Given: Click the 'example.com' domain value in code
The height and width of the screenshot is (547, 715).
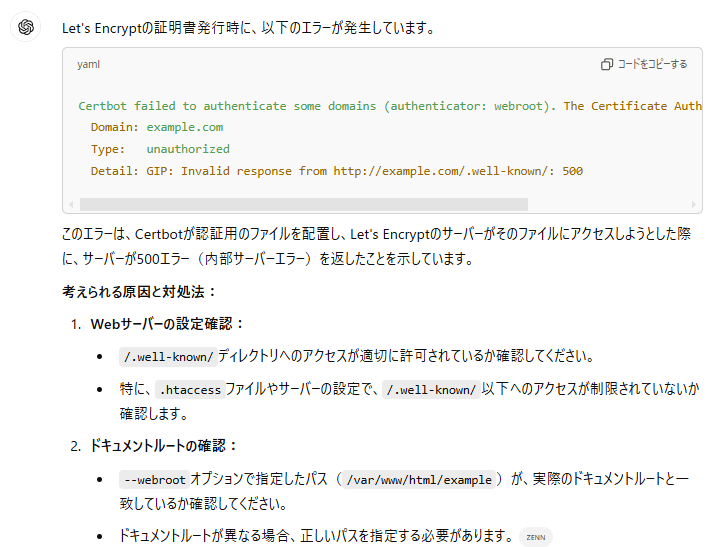Looking at the screenshot, I should [185, 127].
